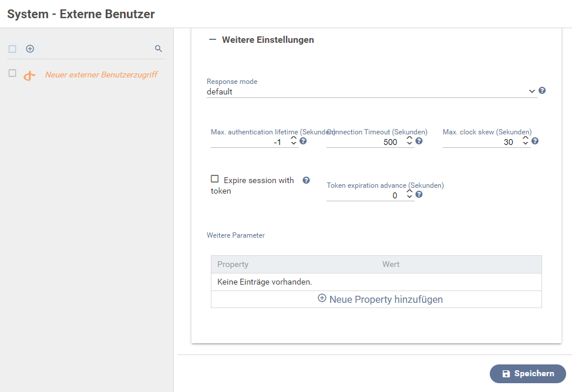Select Neuer externer Benutzerzugriff list entry
This screenshot has height=392, width=572.
(x=101, y=75)
